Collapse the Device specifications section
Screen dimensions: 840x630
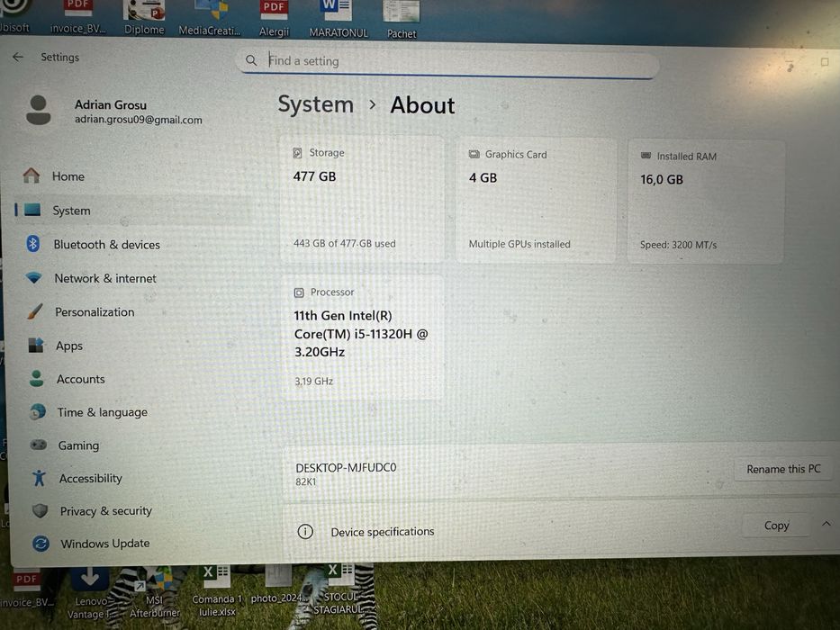pyautogui.click(x=826, y=524)
